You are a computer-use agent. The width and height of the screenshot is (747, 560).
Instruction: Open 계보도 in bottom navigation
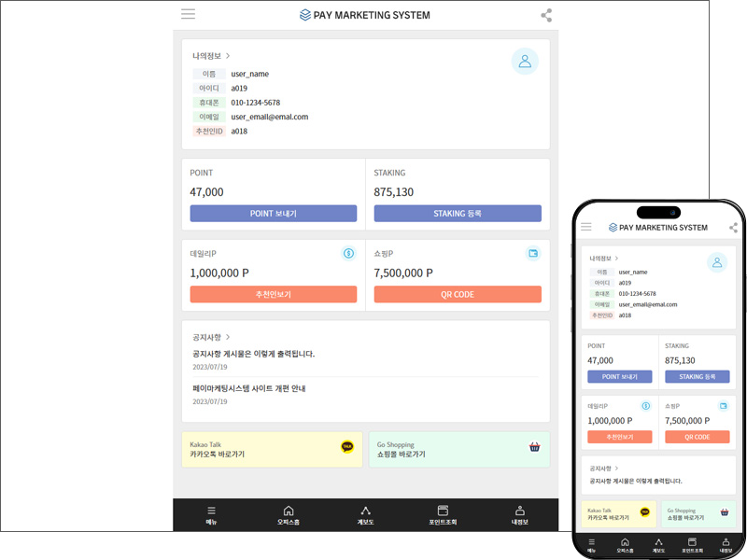(365, 515)
